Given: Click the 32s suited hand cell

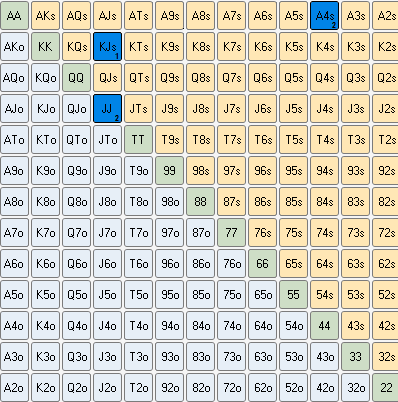Looking at the screenshot, I should tap(385, 356).
